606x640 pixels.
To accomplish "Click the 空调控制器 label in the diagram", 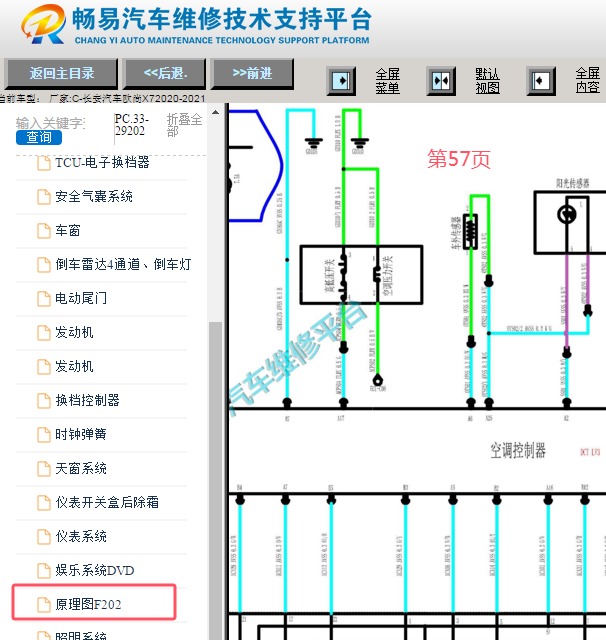I will point(518,451).
